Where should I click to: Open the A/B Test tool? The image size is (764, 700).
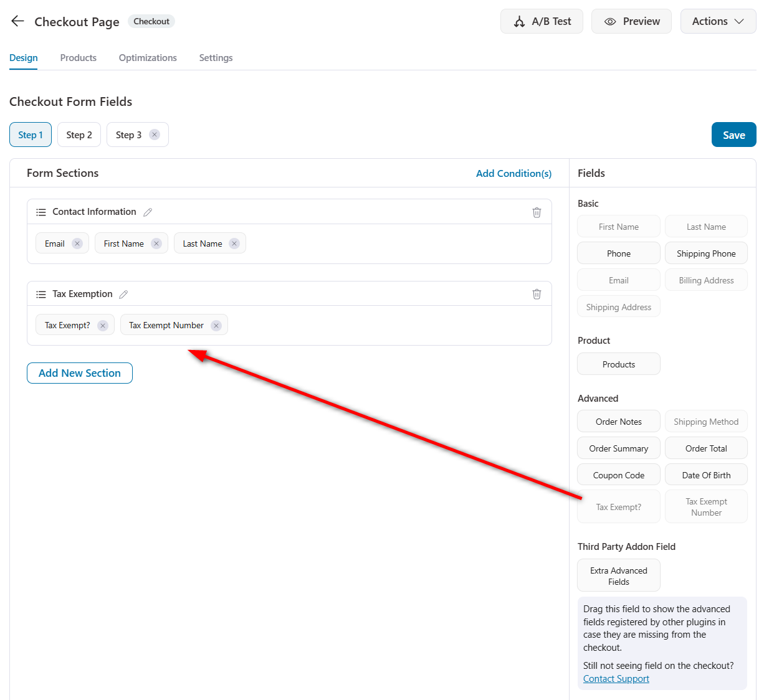(x=542, y=21)
